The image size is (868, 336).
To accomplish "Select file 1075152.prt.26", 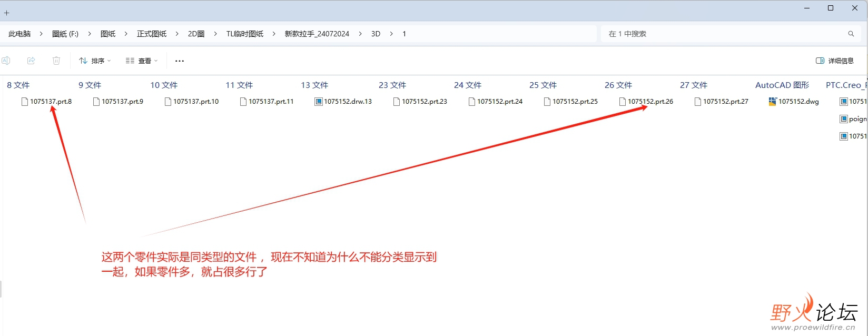I will (x=646, y=102).
